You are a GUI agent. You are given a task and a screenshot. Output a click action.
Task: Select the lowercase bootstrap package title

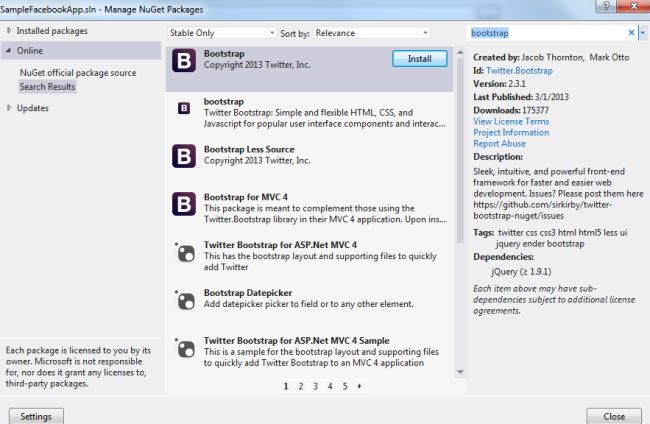click(x=224, y=102)
